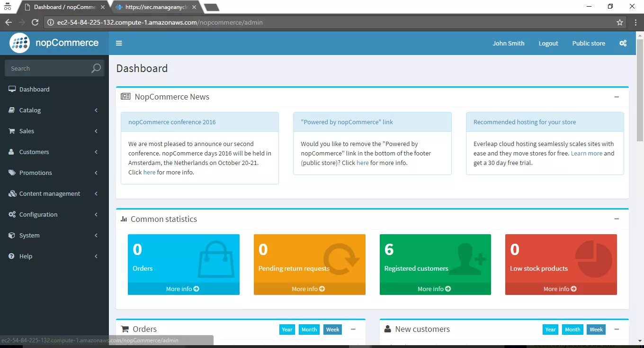This screenshot has height=348, width=644.
Task: Expand the Configuration menu chevron
Action: tap(96, 214)
